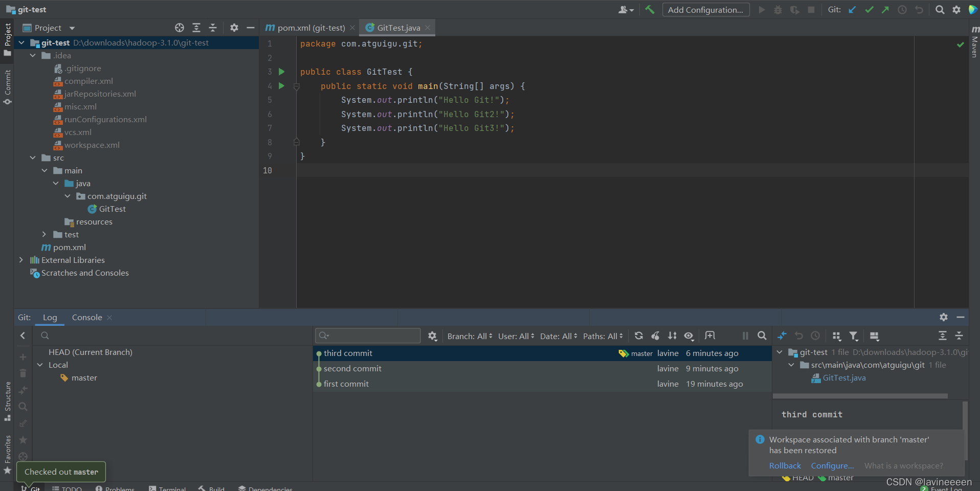This screenshot has height=491, width=980.
Task: Select GitTest class in project tree
Action: click(x=112, y=209)
